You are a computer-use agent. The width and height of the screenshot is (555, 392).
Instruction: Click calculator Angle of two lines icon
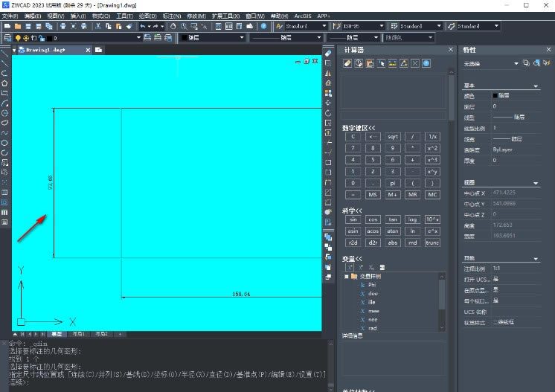(404, 63)
